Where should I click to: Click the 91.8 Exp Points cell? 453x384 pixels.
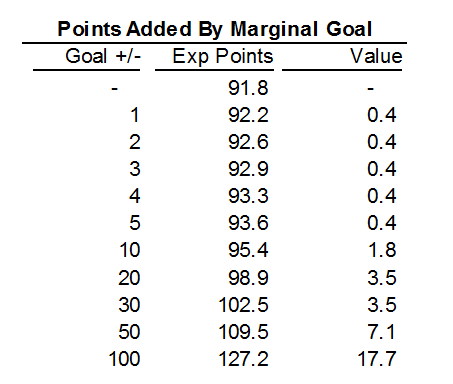[248, 88]
